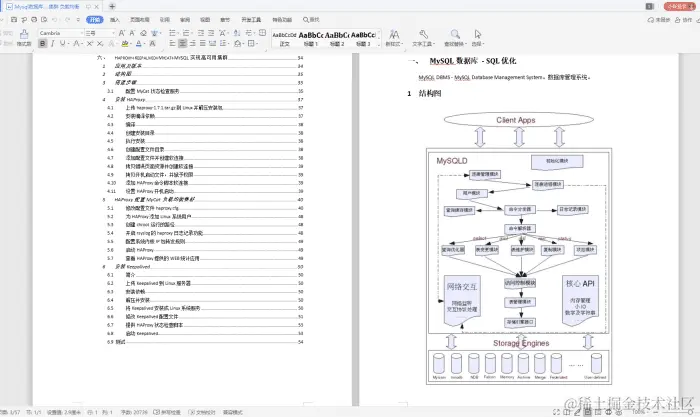700x417 pixels.
Task: Click the Save icon in quick access toolbar
Action: pyautogui.click(x=14, y=20)
